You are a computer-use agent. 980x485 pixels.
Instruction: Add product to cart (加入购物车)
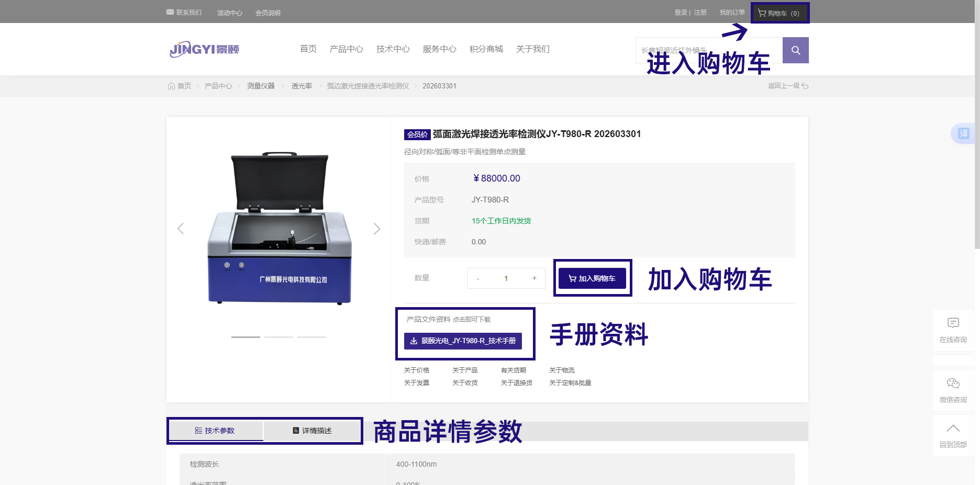coord(592,278)
